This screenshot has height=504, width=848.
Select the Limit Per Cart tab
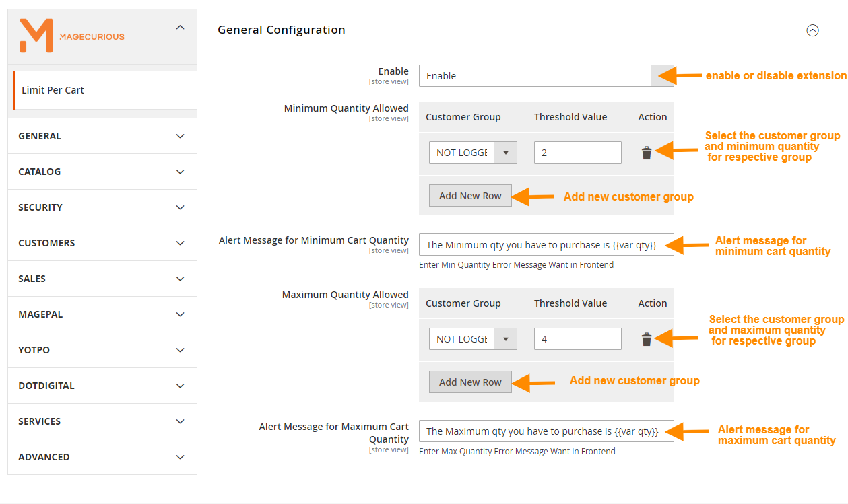(53, 89)
